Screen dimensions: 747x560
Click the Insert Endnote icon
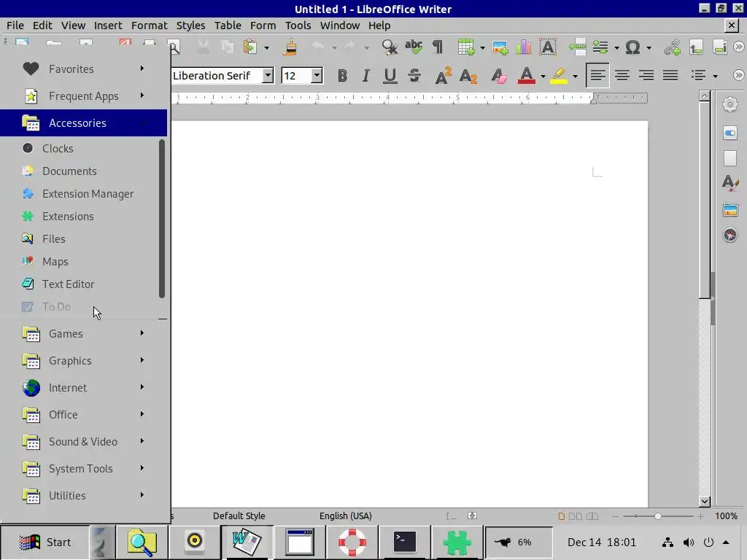(720, 47)
